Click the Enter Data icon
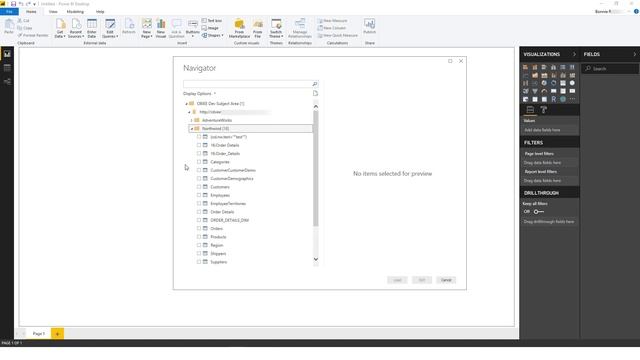This screenshot has height=360, width=640. pos(92,28)
